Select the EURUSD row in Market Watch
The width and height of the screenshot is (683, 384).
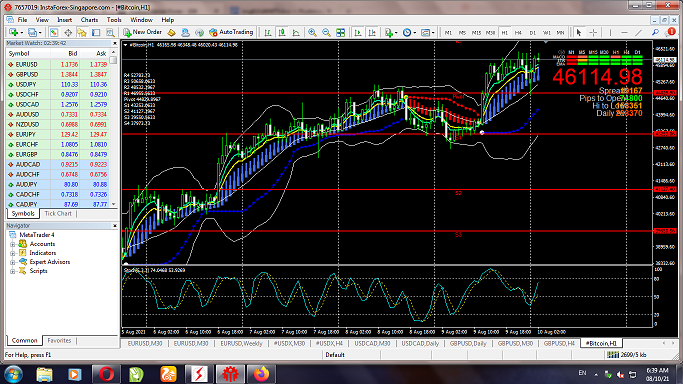pos(57,64)
